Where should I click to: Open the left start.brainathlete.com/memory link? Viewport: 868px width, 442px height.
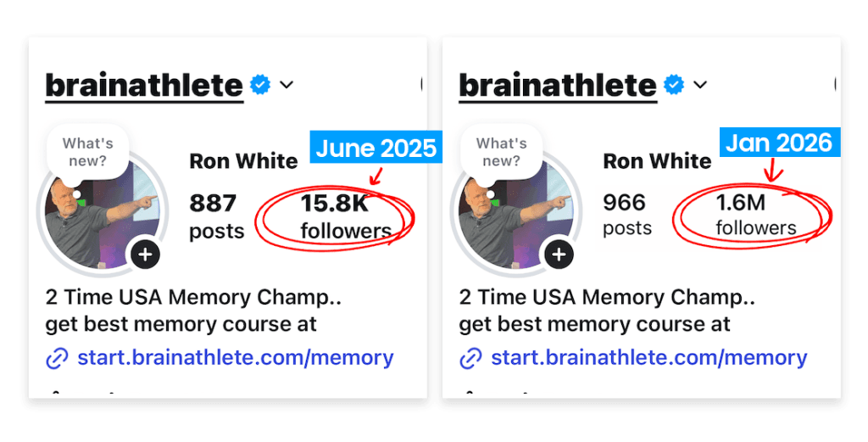pyautogui.click(x=236, y=357)
